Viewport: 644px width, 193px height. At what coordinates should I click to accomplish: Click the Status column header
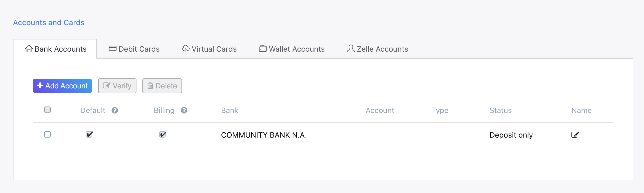coord(501,110)
